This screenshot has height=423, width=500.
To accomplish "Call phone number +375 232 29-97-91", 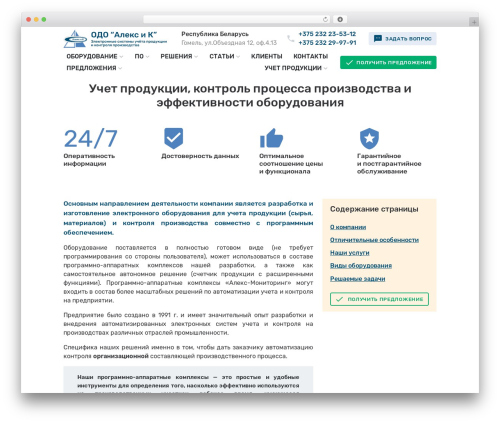I will tap(327, 43).
